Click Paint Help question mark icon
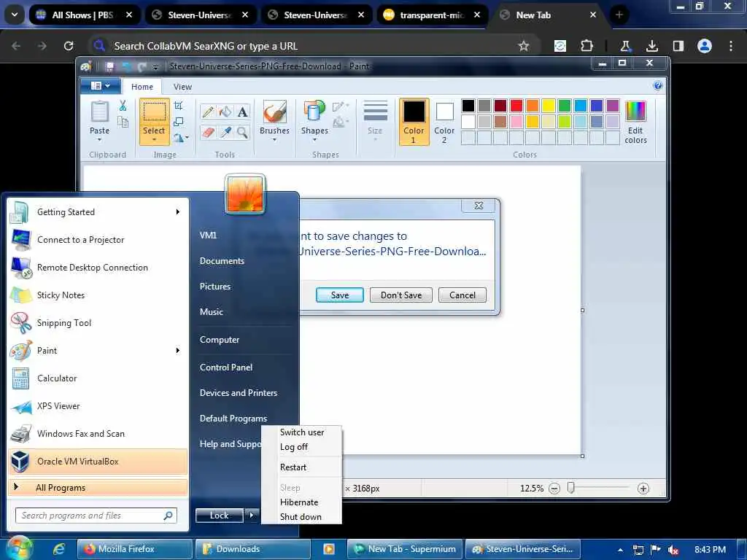This screenshot has height=560, width=747. click(657, 86)
